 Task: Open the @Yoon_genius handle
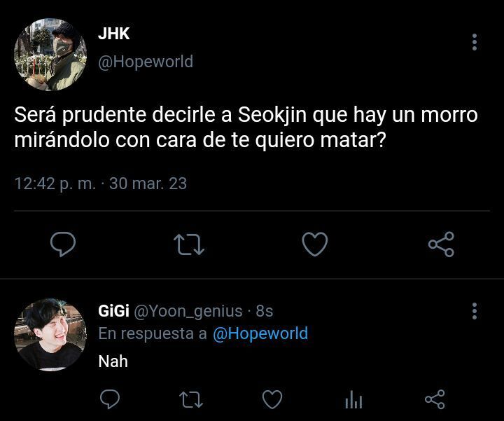[x=188, y=311]
